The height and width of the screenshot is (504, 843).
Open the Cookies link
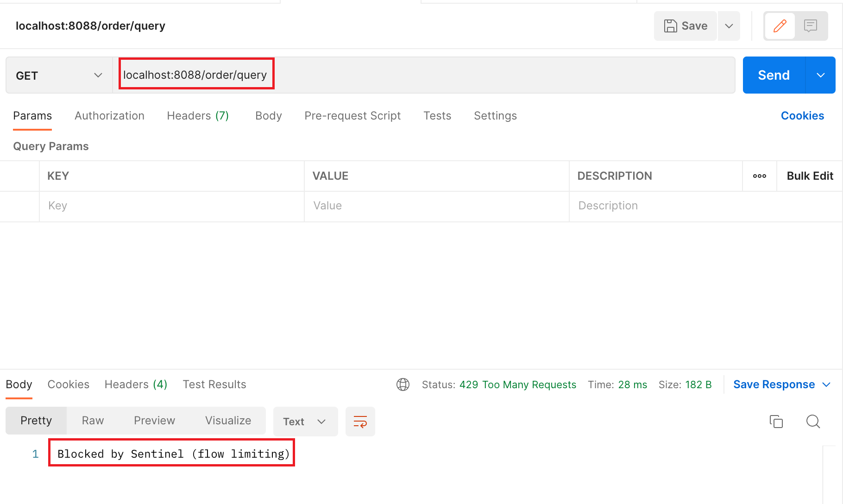[802, 116]
